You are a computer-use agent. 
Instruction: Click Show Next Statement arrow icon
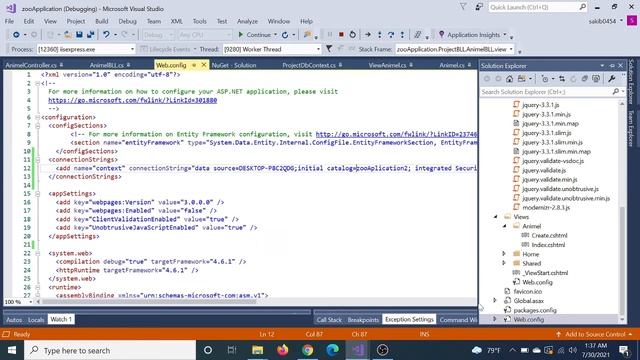(368, 35)
